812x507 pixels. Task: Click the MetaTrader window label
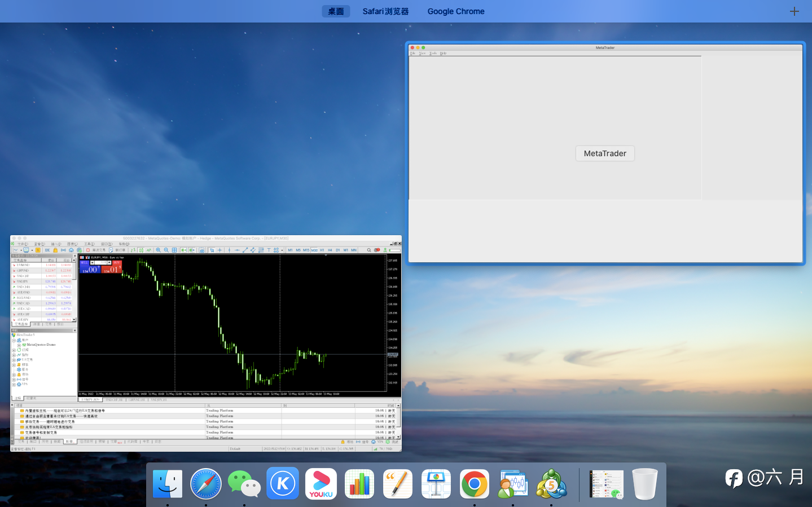click(604, 153)
